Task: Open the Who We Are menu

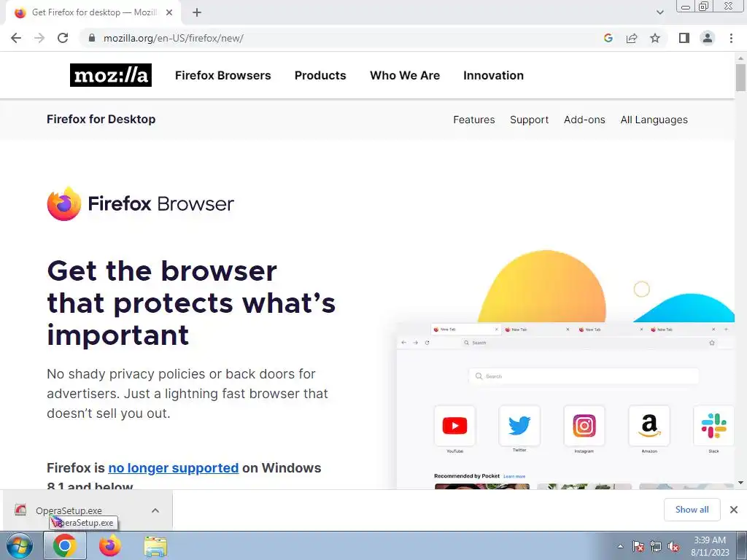Action: coord(405,75)
